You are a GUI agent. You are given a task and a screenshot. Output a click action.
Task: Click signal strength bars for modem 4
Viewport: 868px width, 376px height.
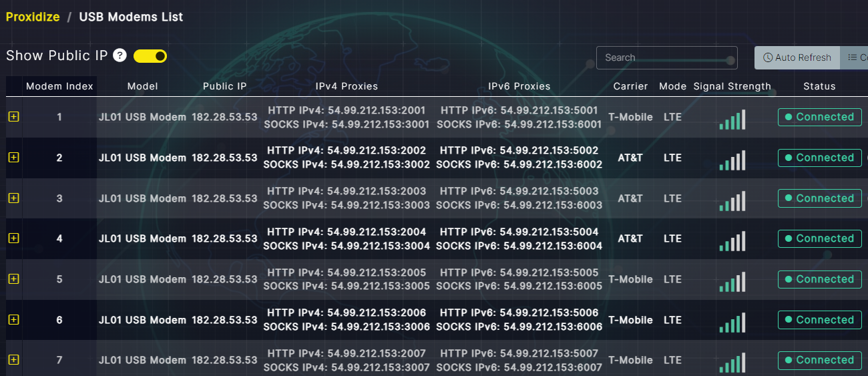[732, 241]
